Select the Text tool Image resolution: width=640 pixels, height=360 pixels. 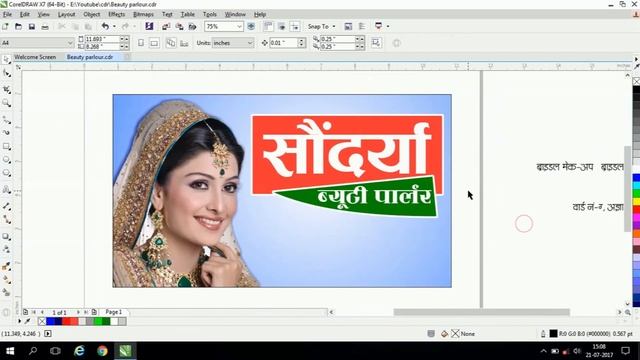[7, 189]
